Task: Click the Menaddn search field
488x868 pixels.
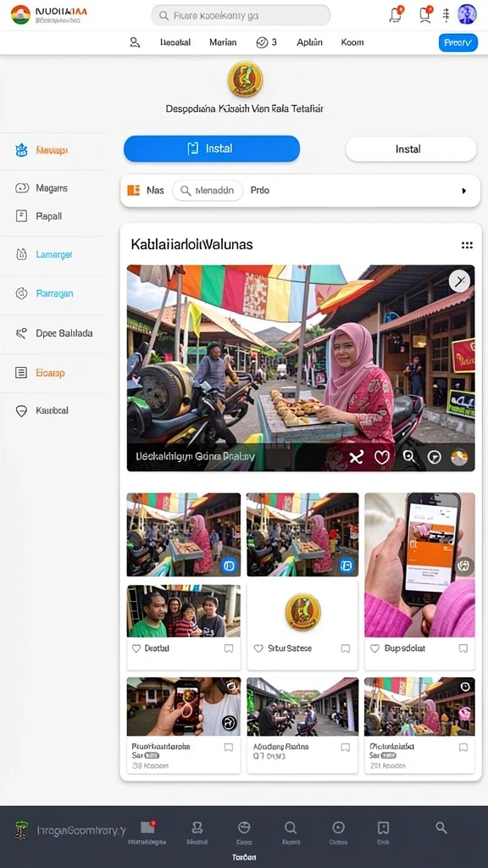Action: click(208, 191)
